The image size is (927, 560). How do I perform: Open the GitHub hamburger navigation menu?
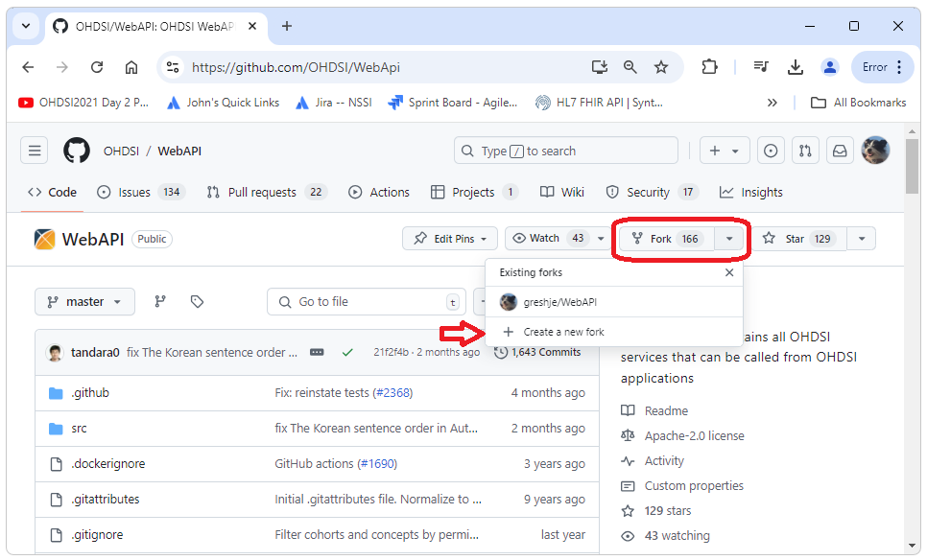[x=35, y=151]
